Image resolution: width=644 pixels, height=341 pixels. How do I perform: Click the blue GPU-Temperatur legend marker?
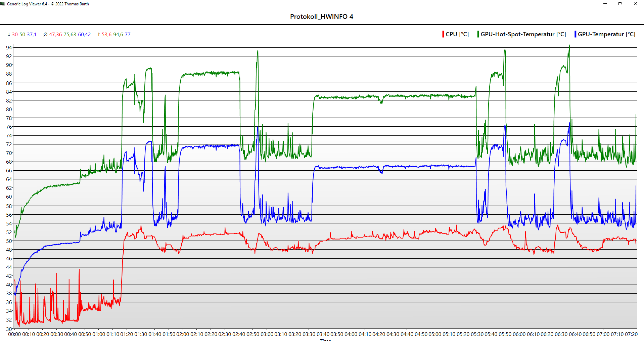pyautogui.click(x=575, y=34)
